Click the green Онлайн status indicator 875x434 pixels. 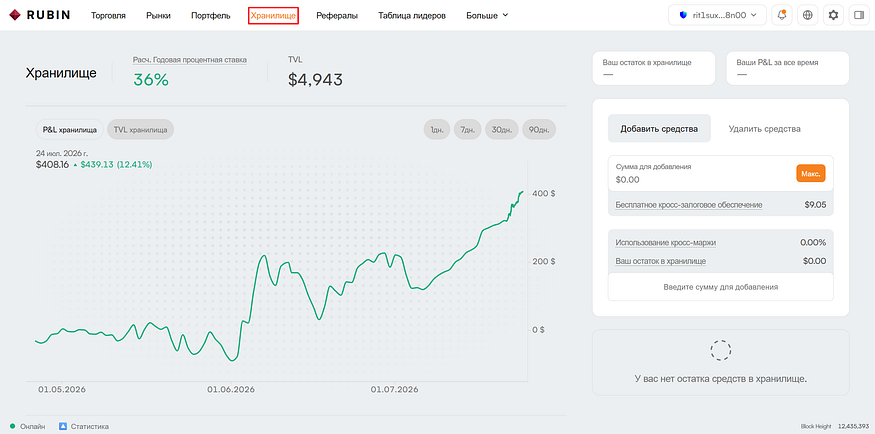pos(12,426)
